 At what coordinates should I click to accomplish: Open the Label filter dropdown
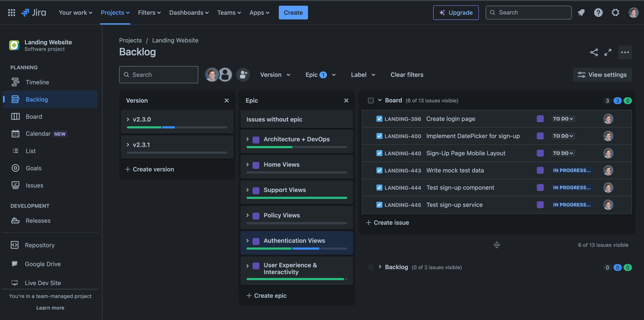363,75
